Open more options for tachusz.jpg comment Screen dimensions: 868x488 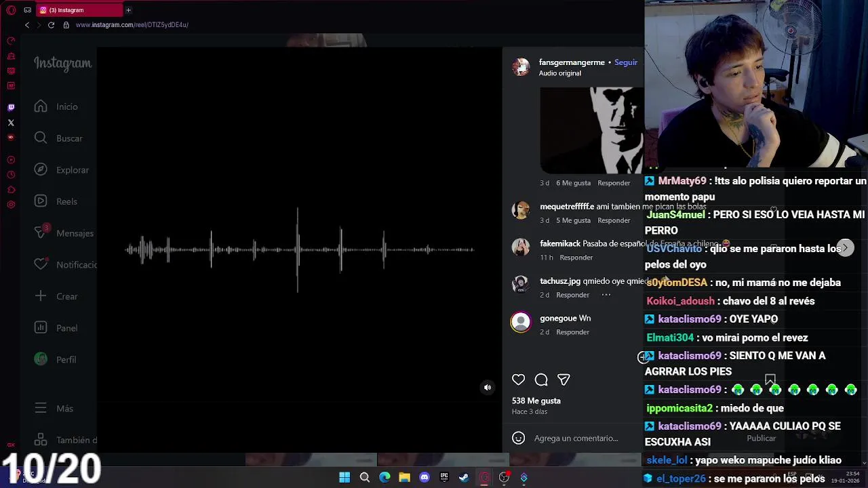(606, 295)
